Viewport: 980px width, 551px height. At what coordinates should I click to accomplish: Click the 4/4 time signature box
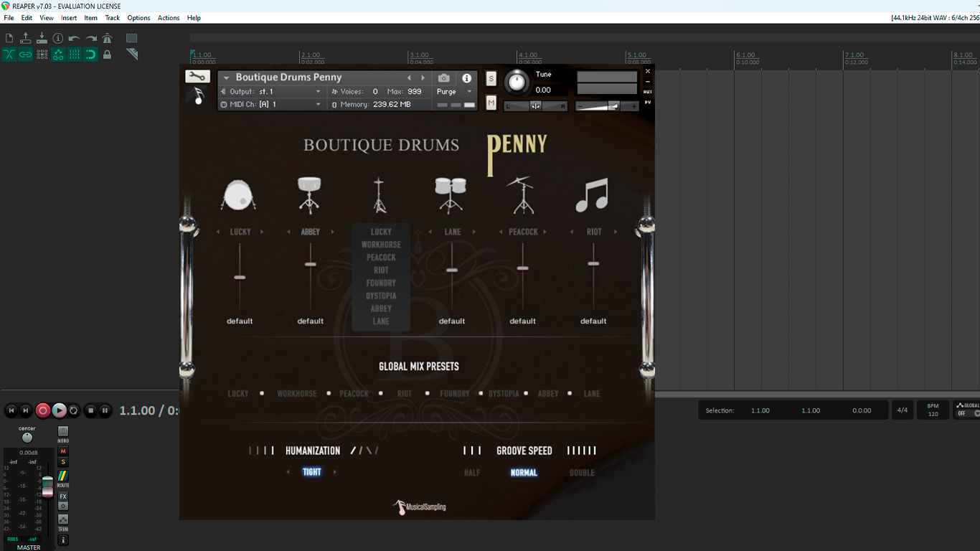[903, 410]
